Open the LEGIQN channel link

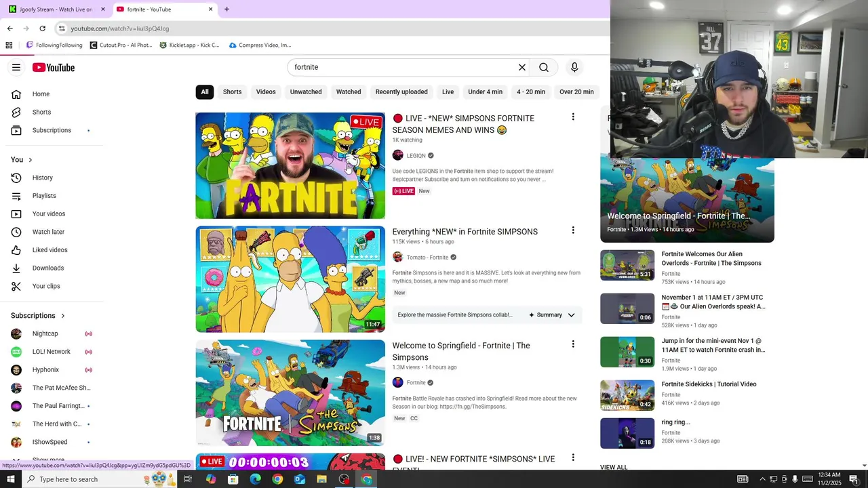(x=416, y=156)
